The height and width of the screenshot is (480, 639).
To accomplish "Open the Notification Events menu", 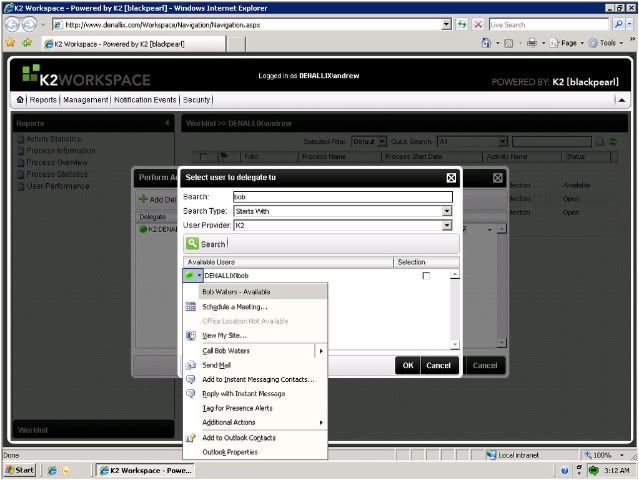I will pyautogui.click(x=145, y=100).
